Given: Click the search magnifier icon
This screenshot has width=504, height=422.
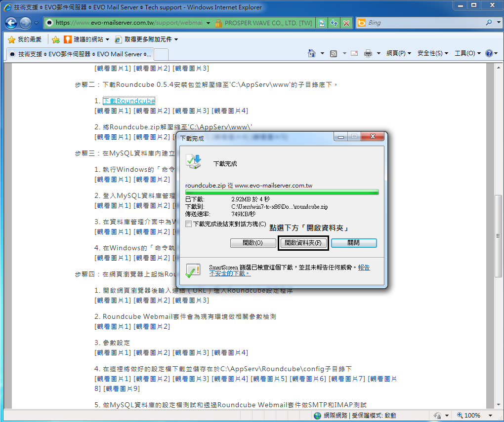Looking at the screenshot, I should pos(489,23).
